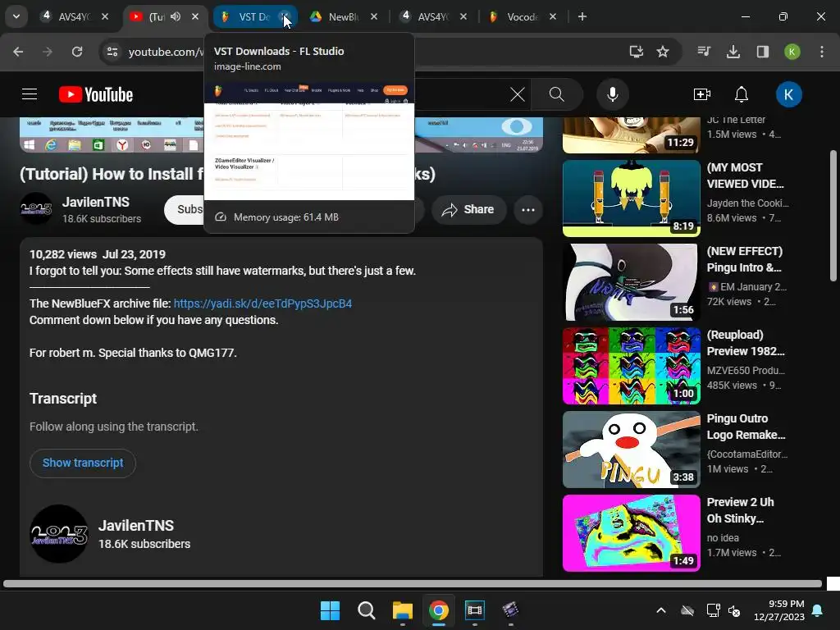Open the MY MOST VIEWED VIDEO thumbnail
The width and height of the screenshot is (840, 630).
pyautogui.click(x=631, y=199)
